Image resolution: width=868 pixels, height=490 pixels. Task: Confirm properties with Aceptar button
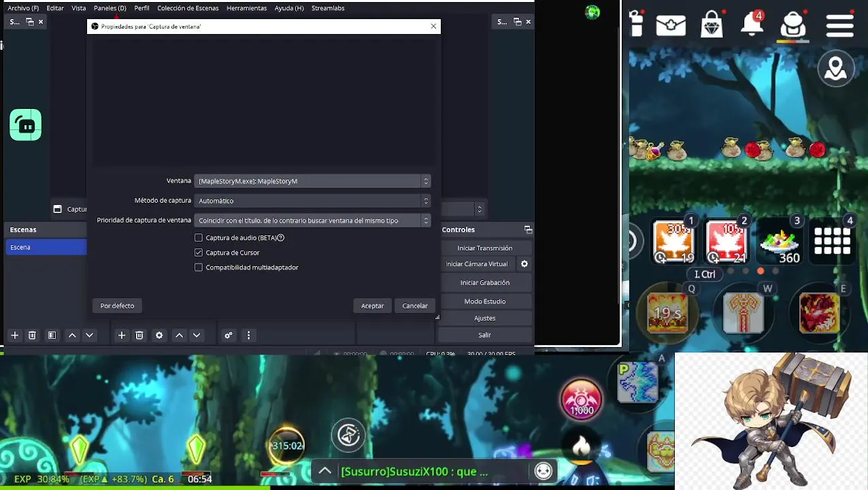(x=372, y=306)
